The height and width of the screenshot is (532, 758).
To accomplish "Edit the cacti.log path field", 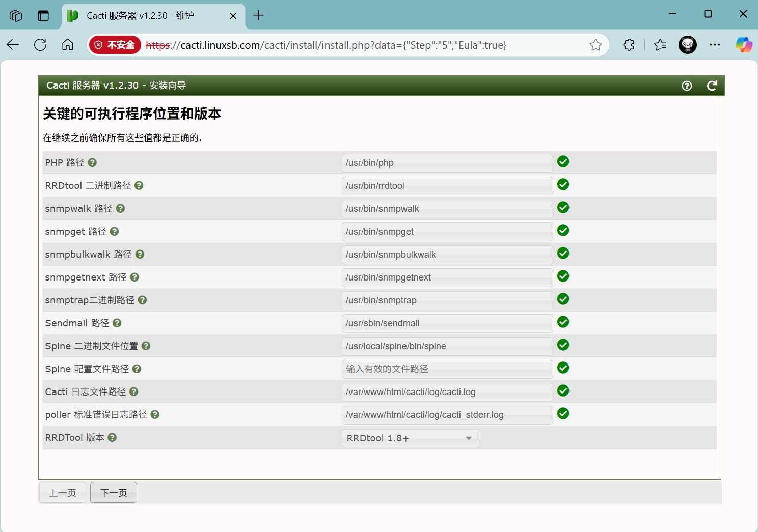I will [x=447, y=392].
